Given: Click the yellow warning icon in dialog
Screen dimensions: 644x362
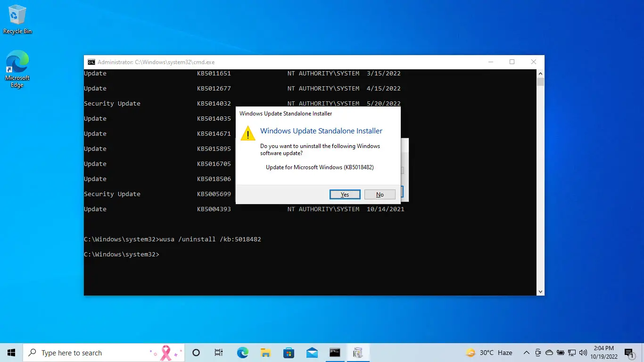Looking at the screenshot, I should pos(248,133).
